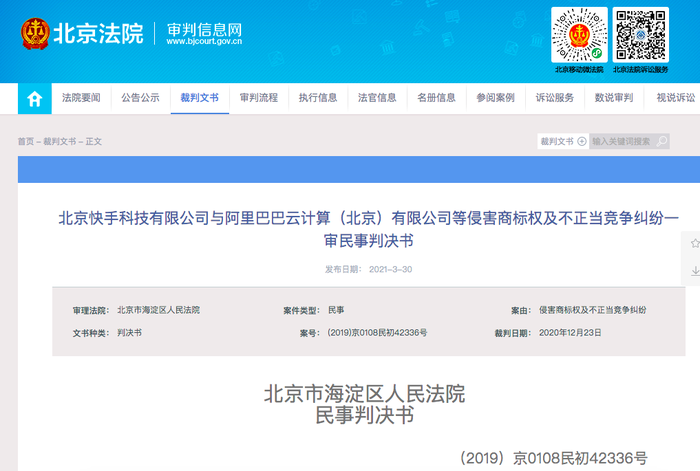Click the document type value 判决书
The image size is (700, 471).
129,333
